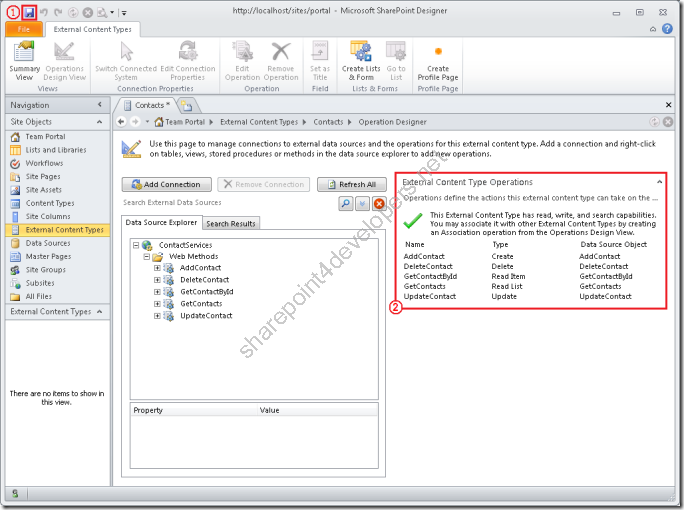
Task: Click Edit Connection Properties
Action: [188, 61]
